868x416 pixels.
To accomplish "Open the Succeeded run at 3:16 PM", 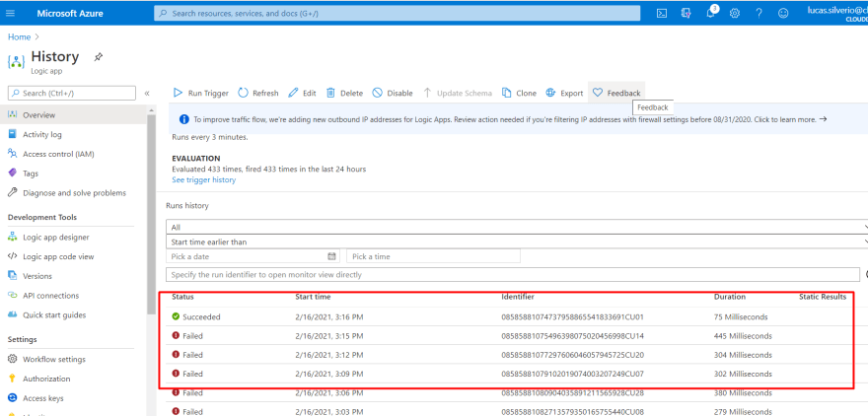I will 201,316.
